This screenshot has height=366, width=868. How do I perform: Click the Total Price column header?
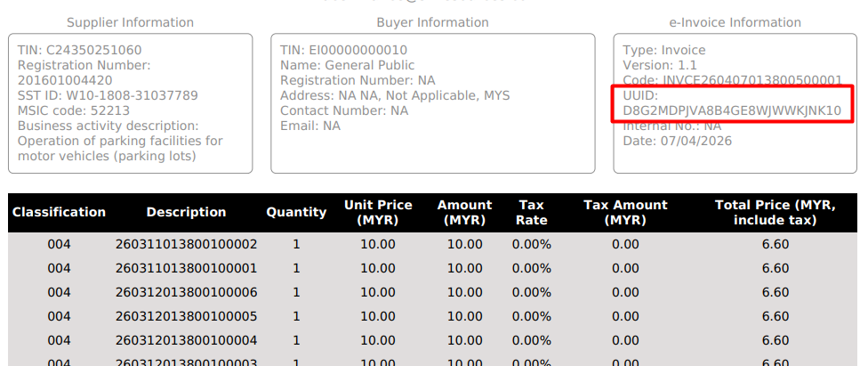(776, 212)
